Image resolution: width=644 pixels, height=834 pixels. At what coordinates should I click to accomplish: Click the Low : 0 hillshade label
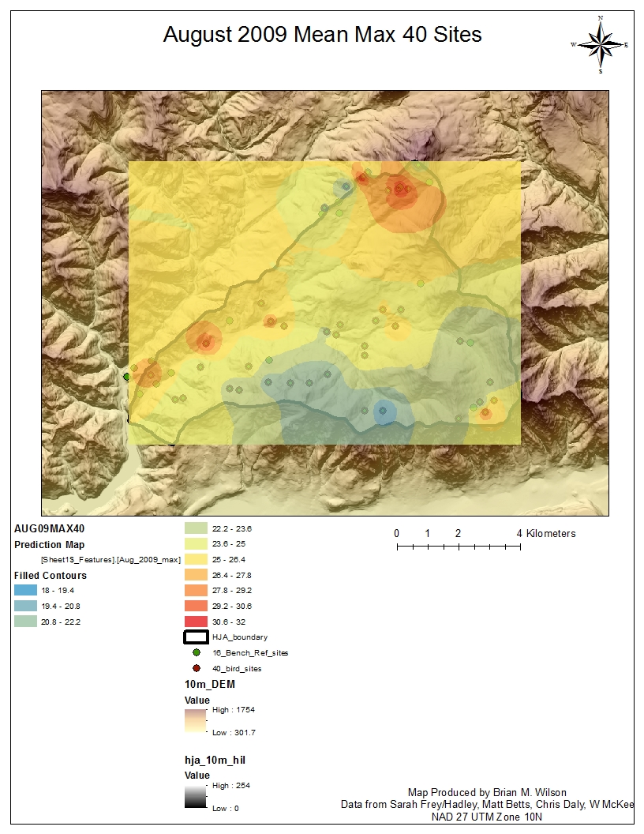point(225,808)
